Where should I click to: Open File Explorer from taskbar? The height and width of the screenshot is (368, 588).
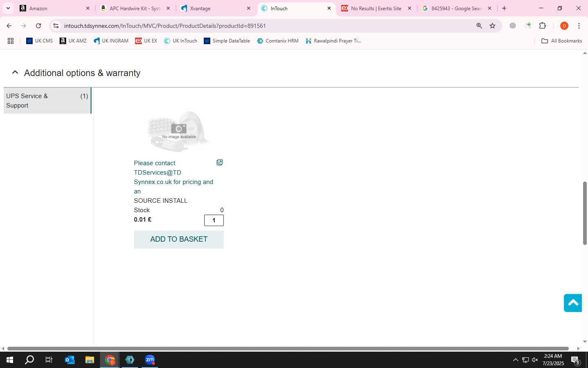point(90,360)
